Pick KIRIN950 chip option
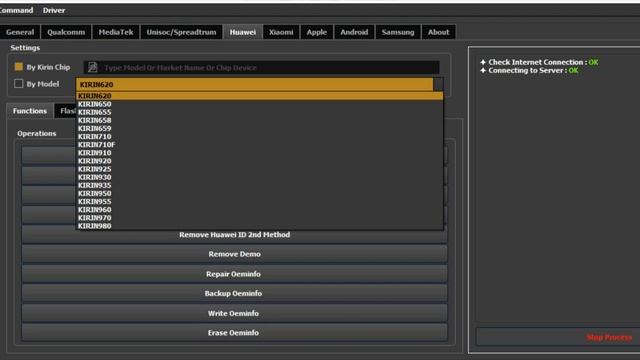This screenshot has width=640, height=360. point(260,193)
